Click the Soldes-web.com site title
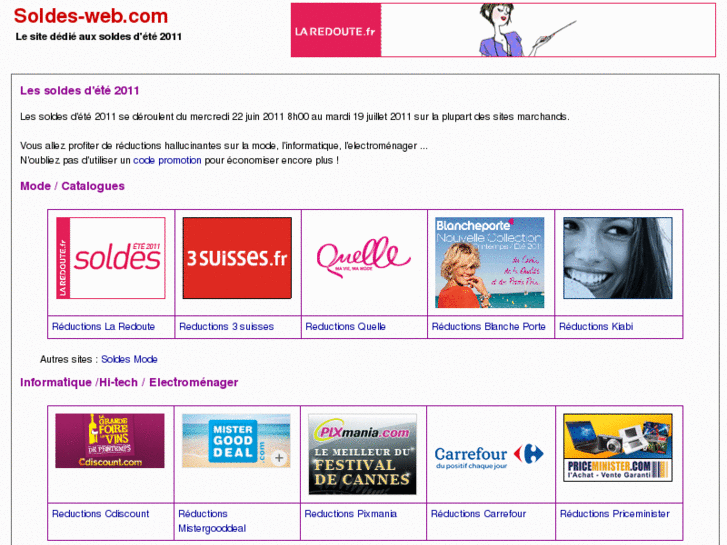The image size is (727, 545). [x=91, y=16]
